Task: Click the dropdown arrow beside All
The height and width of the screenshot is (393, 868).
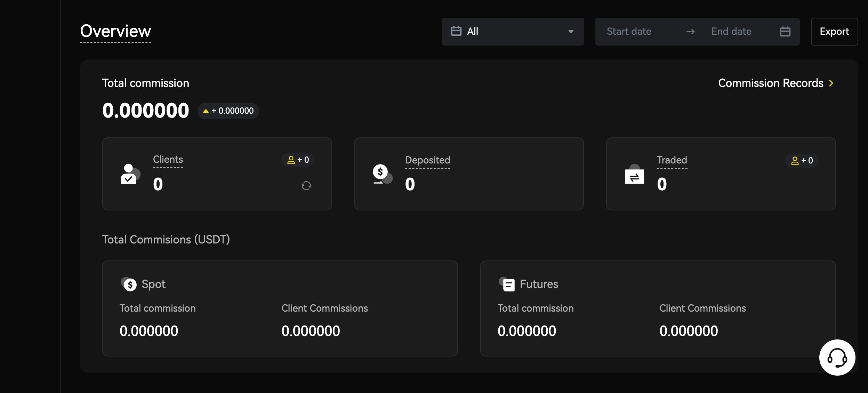Action: pyautogui.click(x=571, y=32)
